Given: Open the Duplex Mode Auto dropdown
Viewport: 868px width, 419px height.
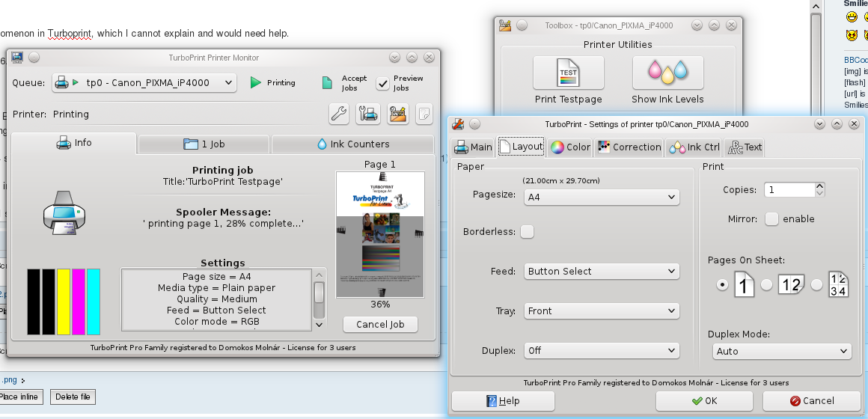Looking at the screenshot, I should pyautogui.click(x=780, y=351).
